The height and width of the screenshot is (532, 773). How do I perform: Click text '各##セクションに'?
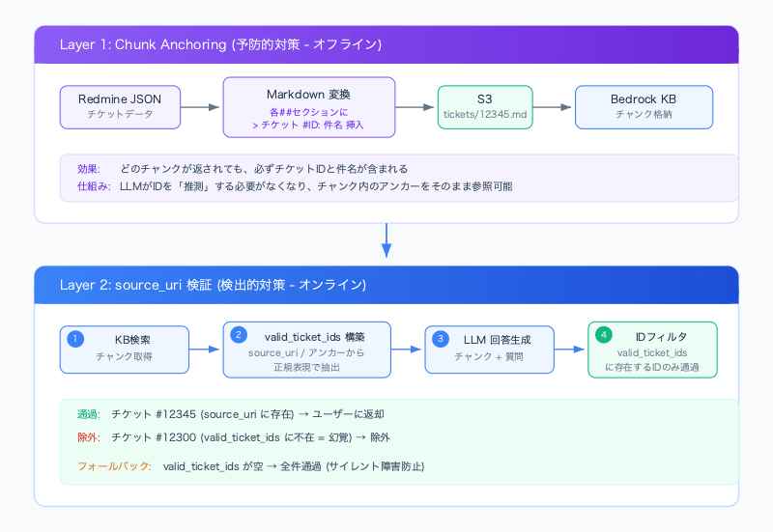tap(308, 112)
